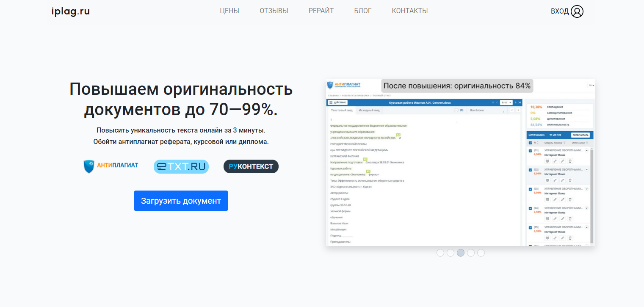Click the heading Повышаем оригинальность документов
The height and width of the screenshot is (307, 644).
[x=181, y=99]
